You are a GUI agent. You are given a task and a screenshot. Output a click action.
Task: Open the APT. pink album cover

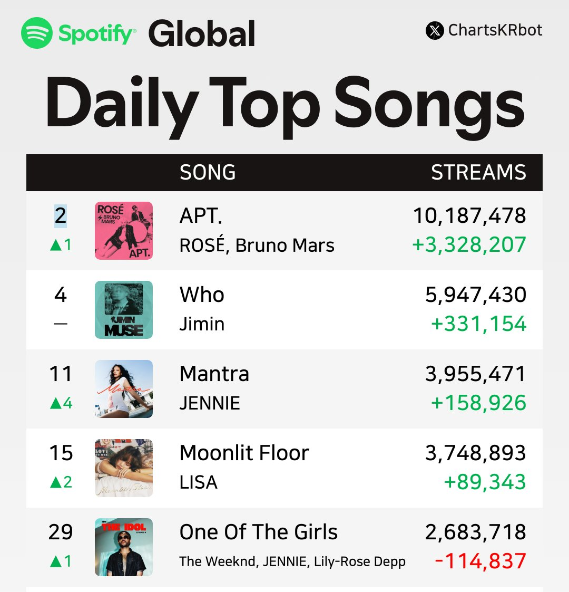pos(124,231)
